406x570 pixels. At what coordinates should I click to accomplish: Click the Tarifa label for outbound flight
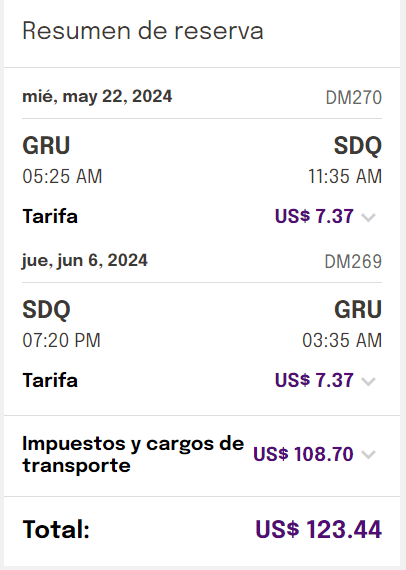[x=50, y=216]
